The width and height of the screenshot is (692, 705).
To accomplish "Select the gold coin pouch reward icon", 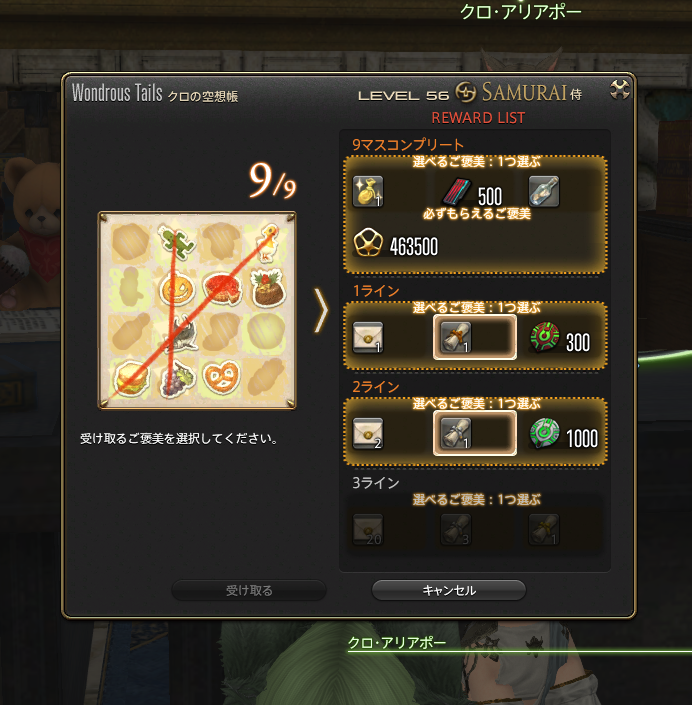I will point(368,192).
